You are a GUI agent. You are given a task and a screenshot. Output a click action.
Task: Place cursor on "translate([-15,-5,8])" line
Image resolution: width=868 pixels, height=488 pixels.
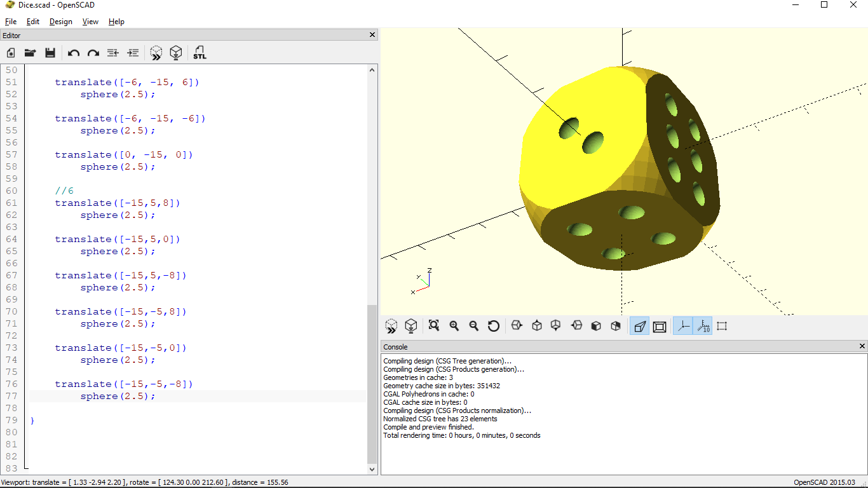121,311
